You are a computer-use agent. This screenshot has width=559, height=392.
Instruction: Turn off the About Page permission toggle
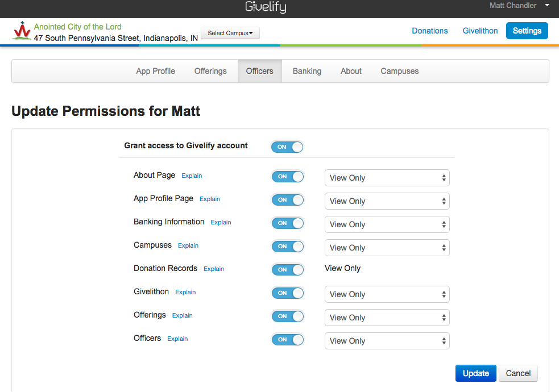pyautogui.click(x=287, y=177)
